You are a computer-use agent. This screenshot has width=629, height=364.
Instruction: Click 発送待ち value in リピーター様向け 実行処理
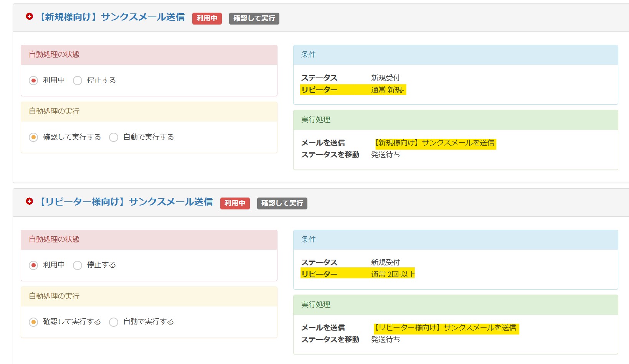[385, 339]
